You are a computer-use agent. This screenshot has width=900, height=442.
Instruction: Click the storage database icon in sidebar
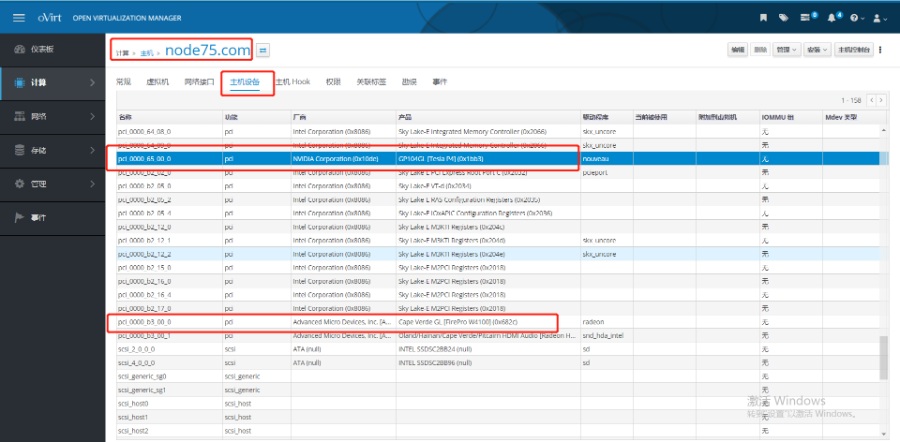[x=20, y=150]
